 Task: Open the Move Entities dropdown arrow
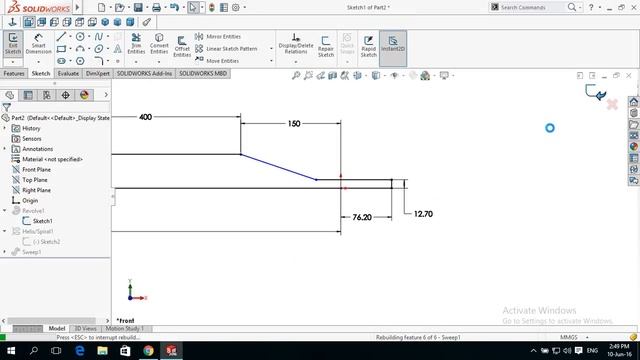(271, 61)
